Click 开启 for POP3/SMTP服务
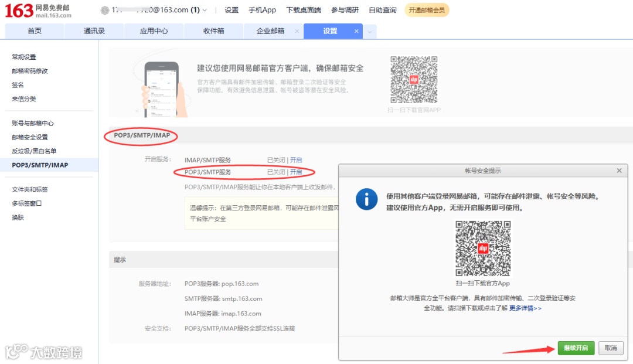The image size is (633, 364). coord(296,172)
